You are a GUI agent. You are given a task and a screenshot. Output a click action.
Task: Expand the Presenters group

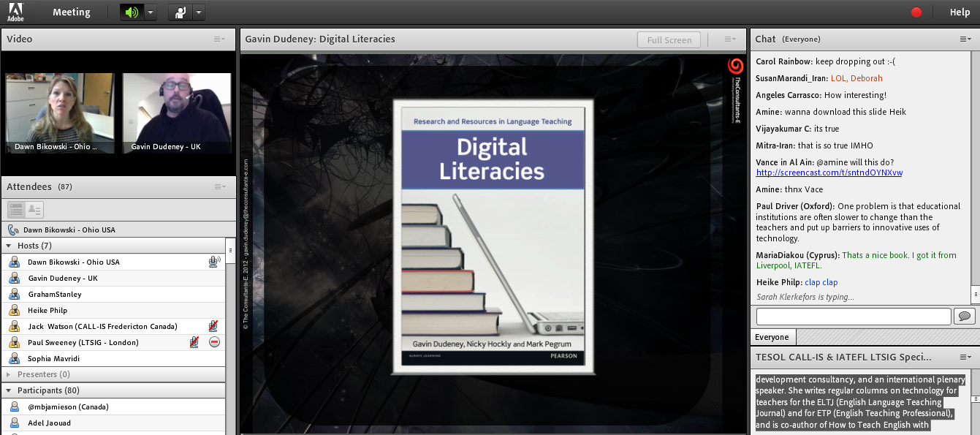tap(9, 374)
